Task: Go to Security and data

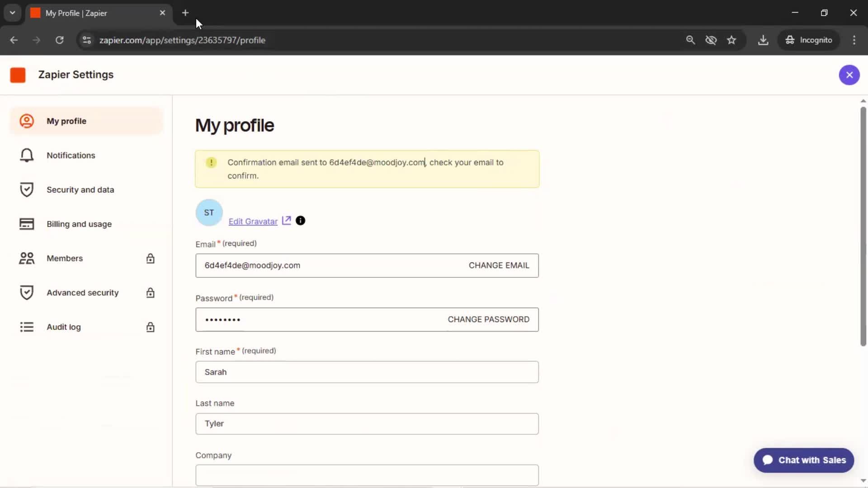Action: point(86,190)
